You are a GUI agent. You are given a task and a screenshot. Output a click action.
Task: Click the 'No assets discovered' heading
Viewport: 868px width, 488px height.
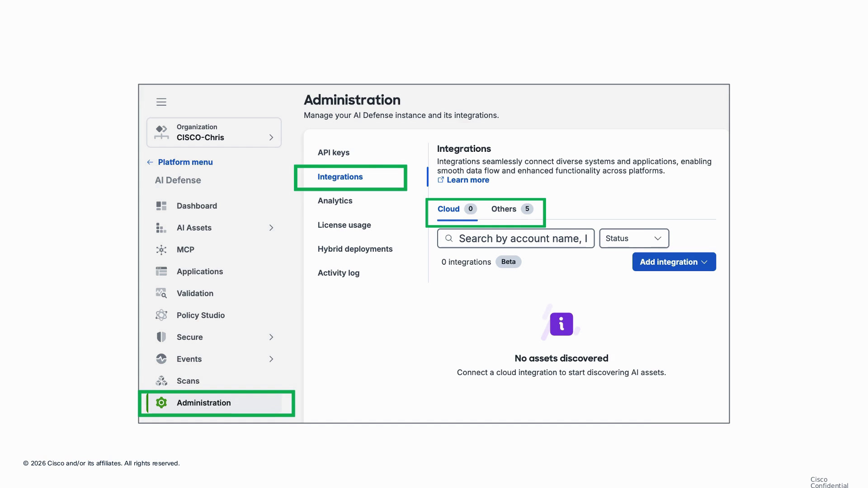tap(561, 358)
